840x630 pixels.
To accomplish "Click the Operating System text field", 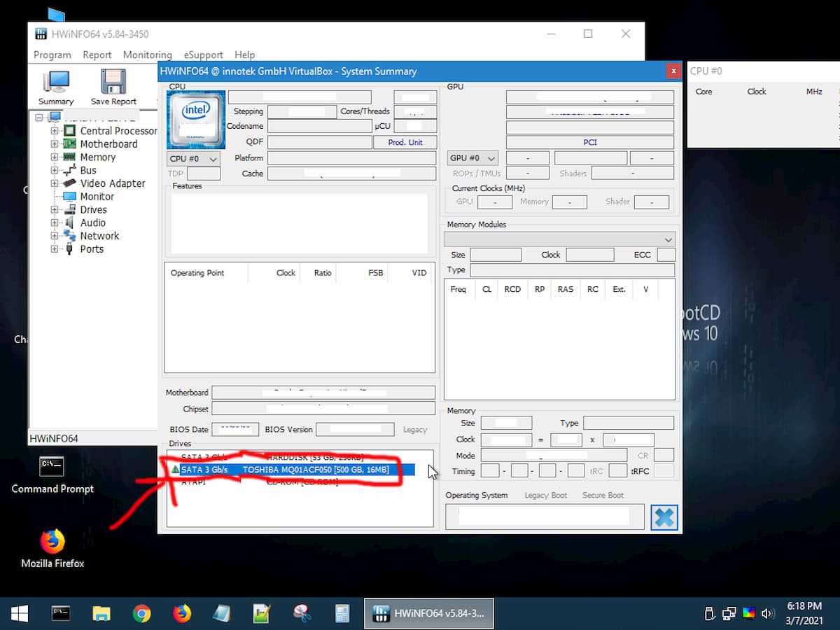I will tap(545, 517).
